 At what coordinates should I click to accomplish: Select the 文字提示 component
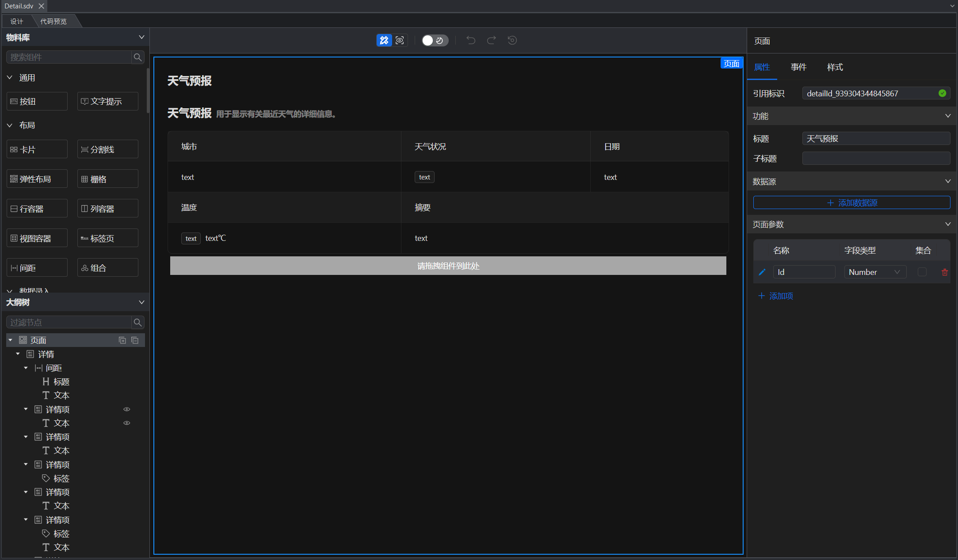pos(108,101)
